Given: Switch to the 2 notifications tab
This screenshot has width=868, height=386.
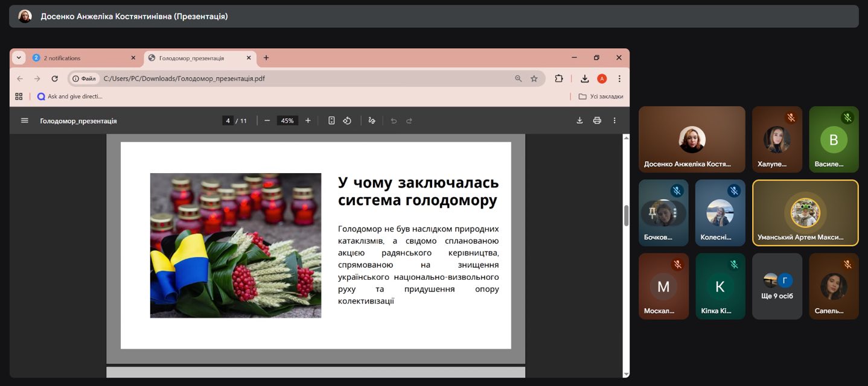Looking at the screenshot, I should (78, 58).
